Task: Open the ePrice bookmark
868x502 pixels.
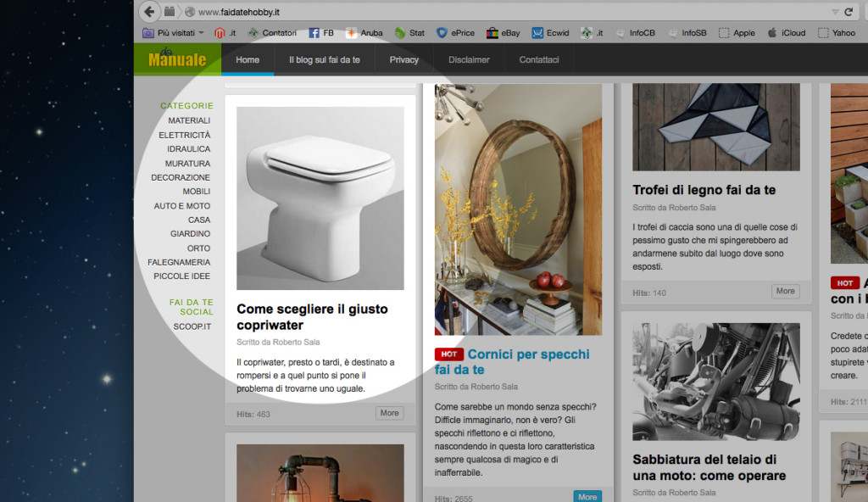Action: click(x=456, y=32)
